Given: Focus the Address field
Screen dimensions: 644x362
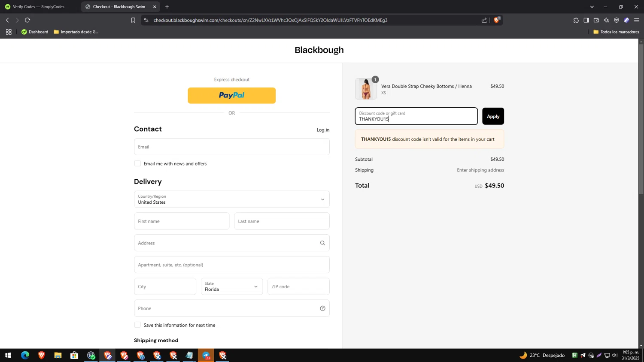Looking at the screenshot, I should tap(232, 243).
